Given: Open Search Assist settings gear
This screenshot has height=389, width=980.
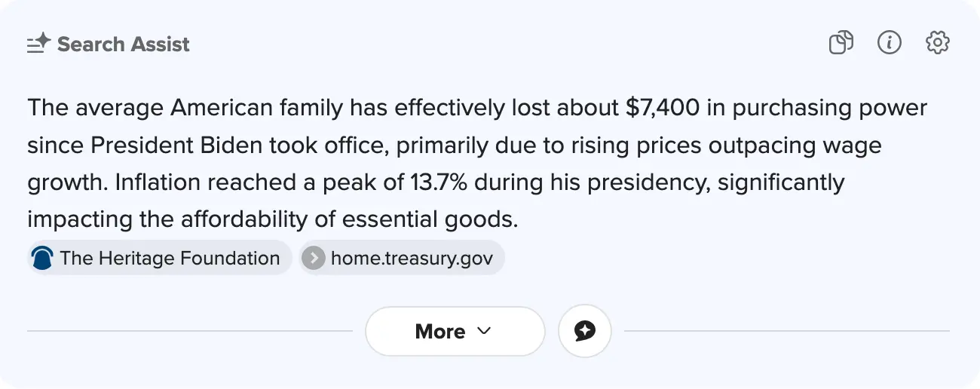Looking at the screenshot, I should click(x=937, y=43).
